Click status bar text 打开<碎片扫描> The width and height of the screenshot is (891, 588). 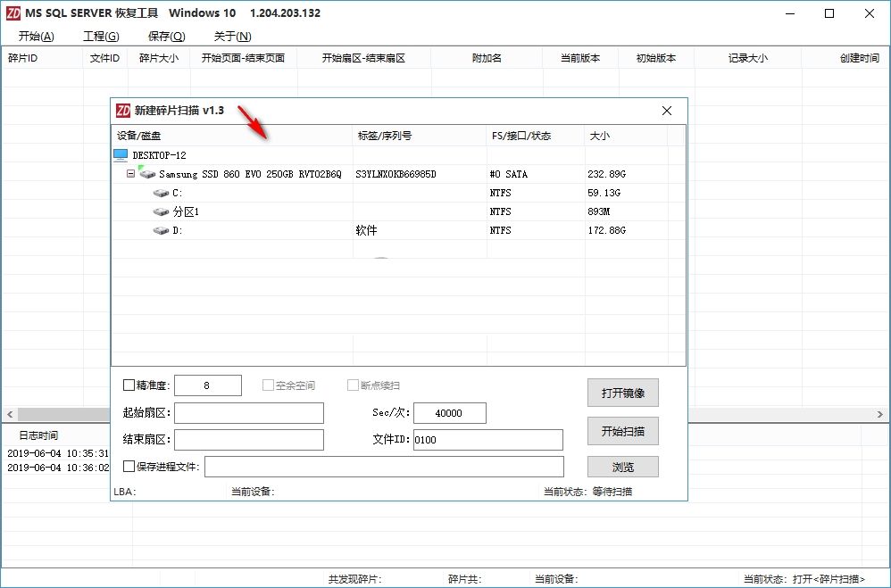(x=829, y=579)
